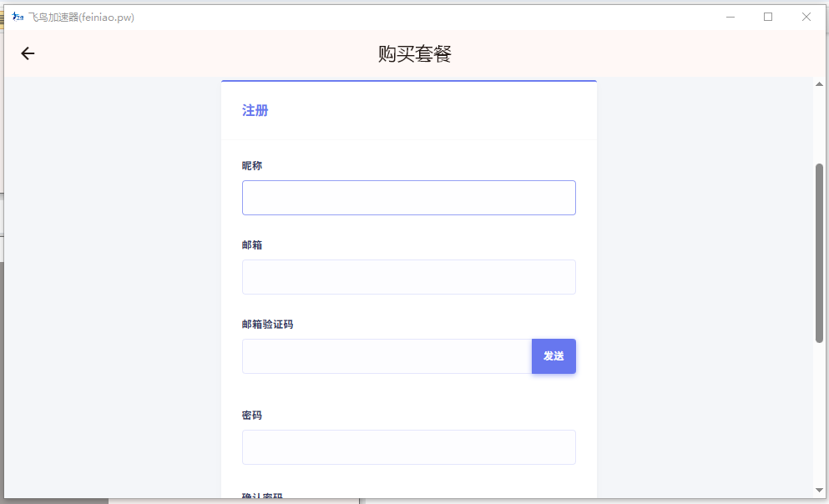Maximize the 飞鸟加速器 window
829x504 pixels.
[768, 17]
